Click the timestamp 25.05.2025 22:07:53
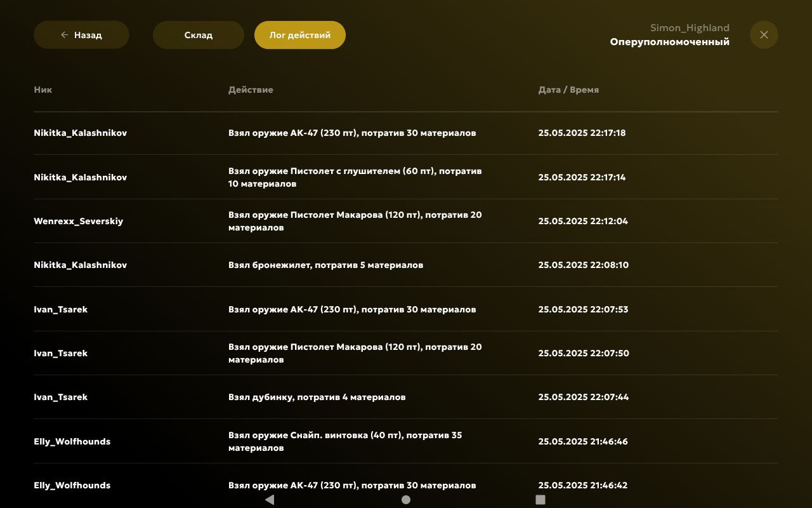Image resolution: width=812 pixels, height=508 pixels. pyautogui.click(x=584, y=309)
